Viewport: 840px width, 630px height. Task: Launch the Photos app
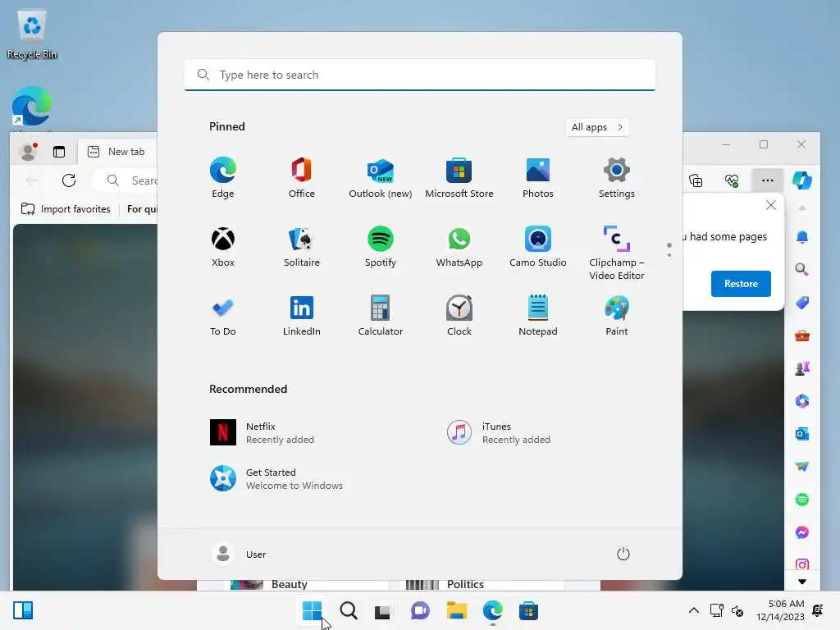538,178
